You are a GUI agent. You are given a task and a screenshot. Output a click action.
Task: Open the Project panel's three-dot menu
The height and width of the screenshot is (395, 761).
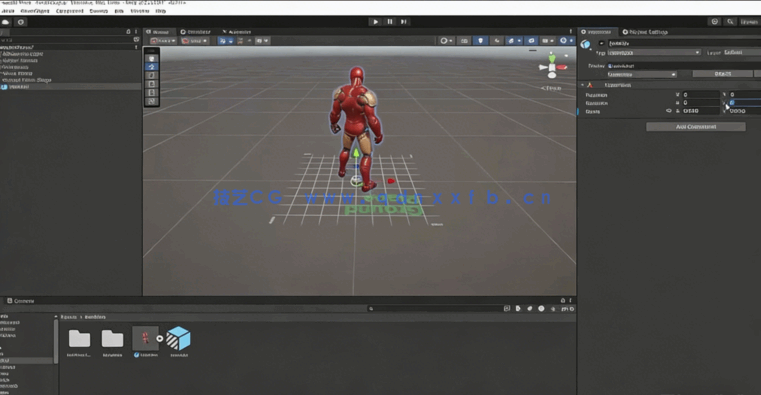(x=571, y=300)
